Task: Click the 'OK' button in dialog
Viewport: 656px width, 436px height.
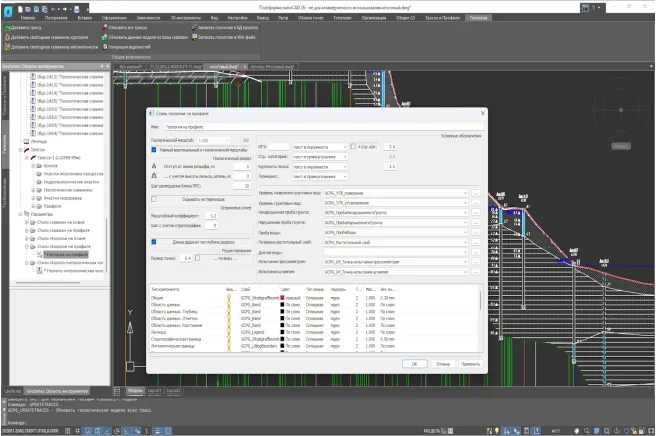Action: (414, 364)
